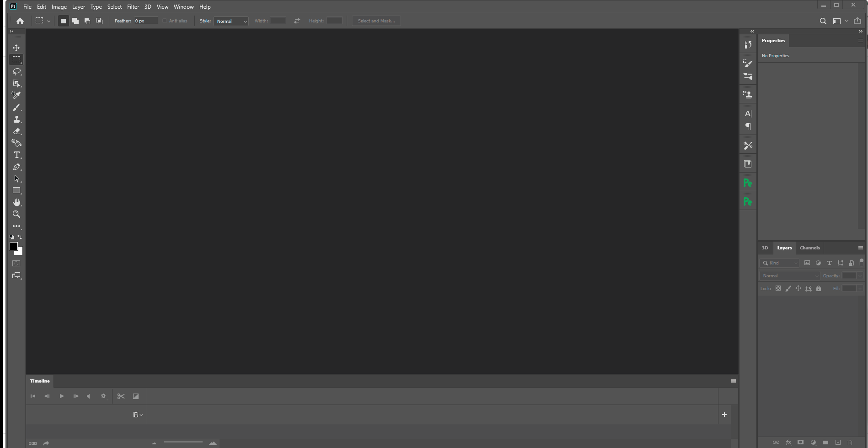Select the Brush tool
Screen dimensions: 868x448
coord(16,107)
